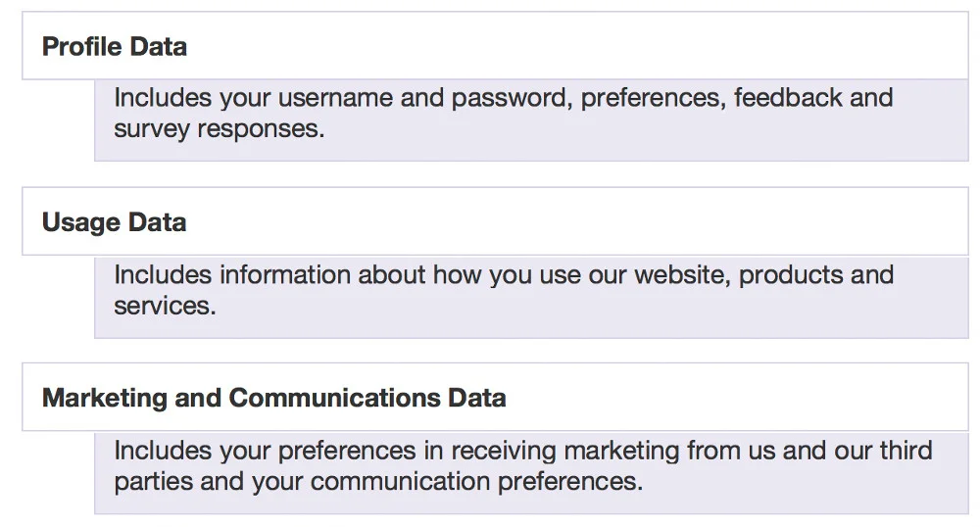The height and width of the screenshot is (527, 980).
Task: Toggle the Marketing and Communications Data header
Action: coord(495,397)
